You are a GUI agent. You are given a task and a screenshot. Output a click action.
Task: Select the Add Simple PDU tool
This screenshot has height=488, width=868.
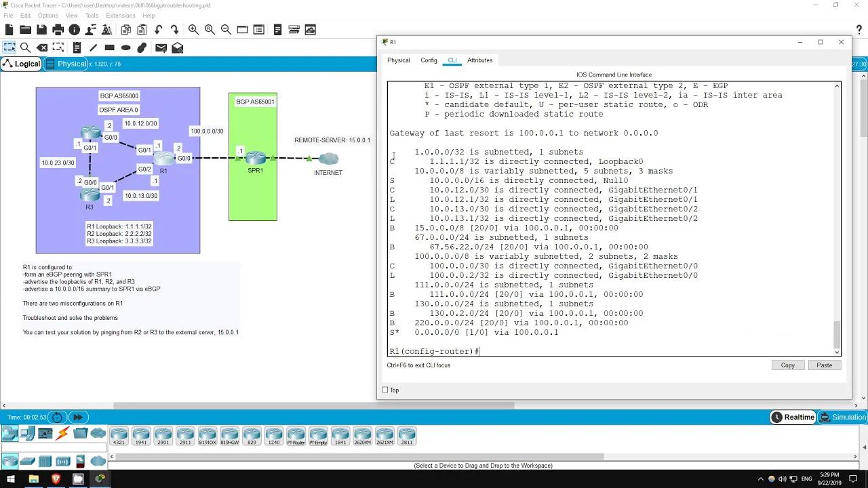160,47
